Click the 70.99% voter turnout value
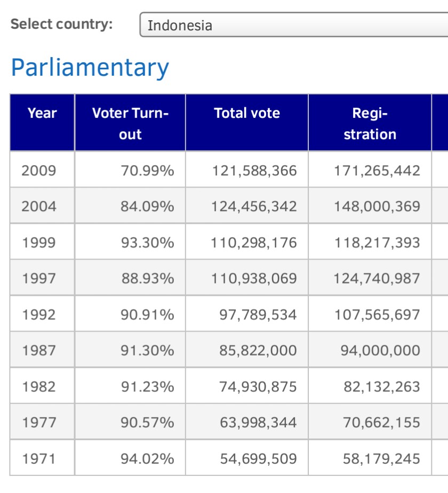 point(147,171)
